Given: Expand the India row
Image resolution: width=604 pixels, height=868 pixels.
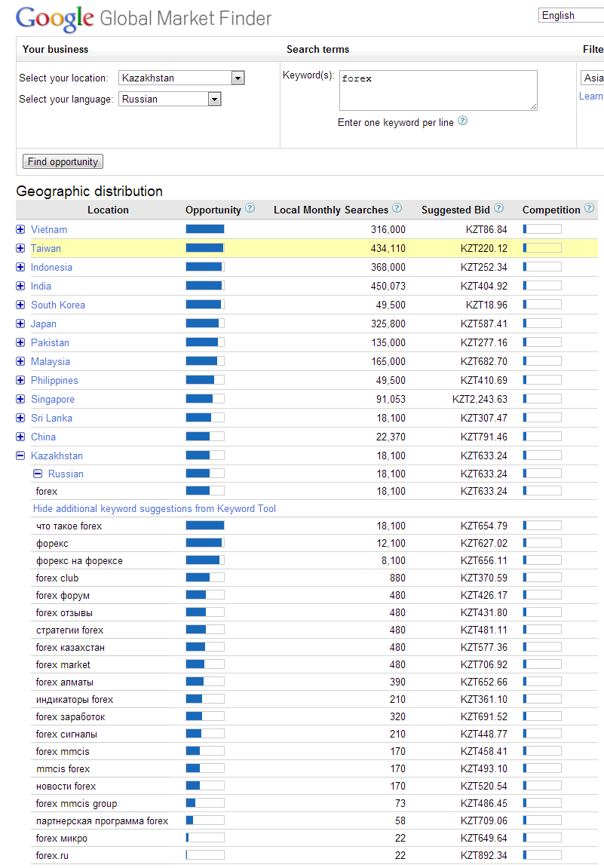Looking at the screenshot, I should click(x=20, y=286).
